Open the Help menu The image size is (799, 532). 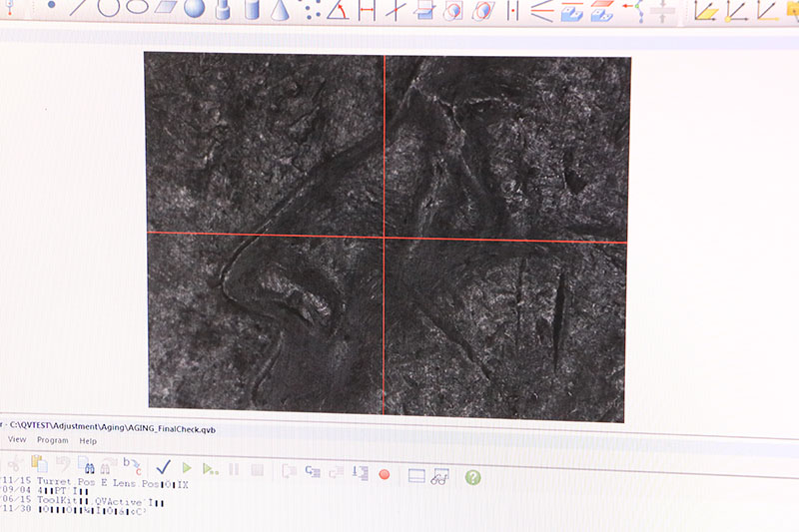(88, 441)
